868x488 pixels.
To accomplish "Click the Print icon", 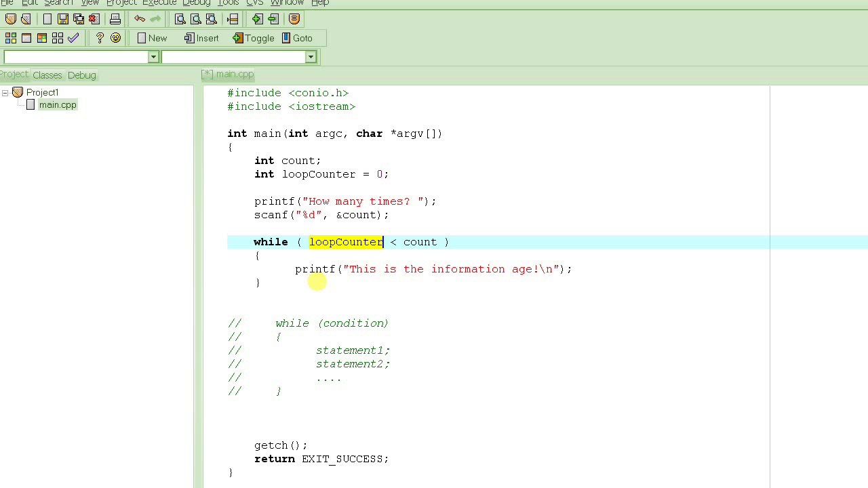I will 115,19.
